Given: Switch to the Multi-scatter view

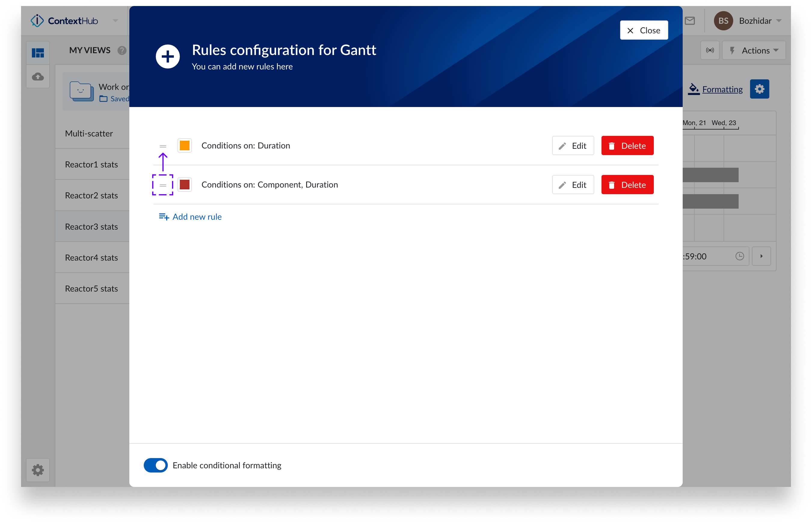Looking at the screenshot, I should point(89,133).
